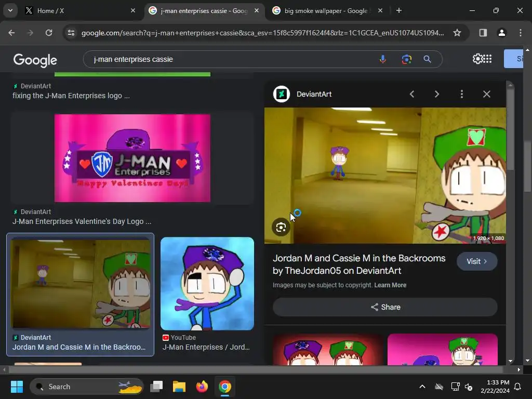The width and height of the screenshot is (532, 399).
Task: Select the Backrooms result thumbnail
Action: [81, 284]
